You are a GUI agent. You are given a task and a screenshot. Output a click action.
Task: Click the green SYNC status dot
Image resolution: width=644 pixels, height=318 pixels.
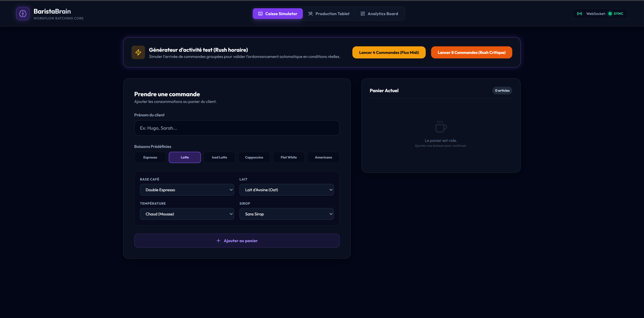point(610,14)
